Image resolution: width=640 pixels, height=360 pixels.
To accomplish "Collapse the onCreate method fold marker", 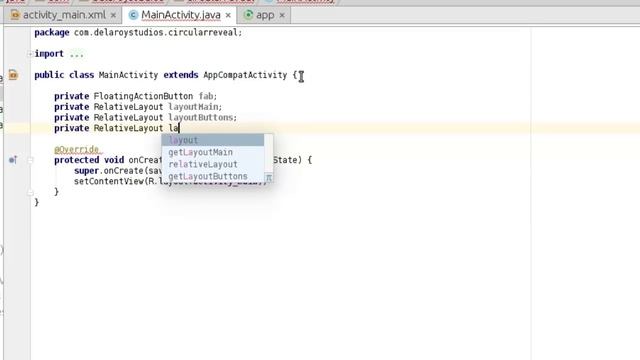I will (30, 160).
